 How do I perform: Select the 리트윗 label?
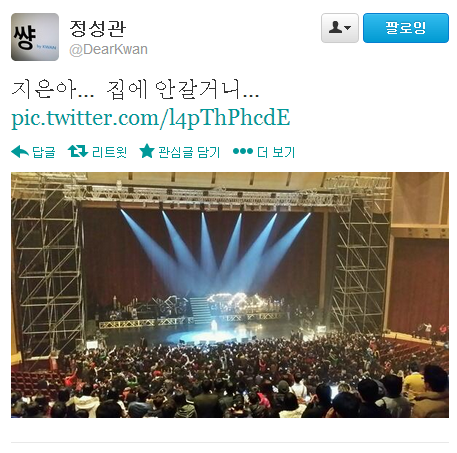109,152
